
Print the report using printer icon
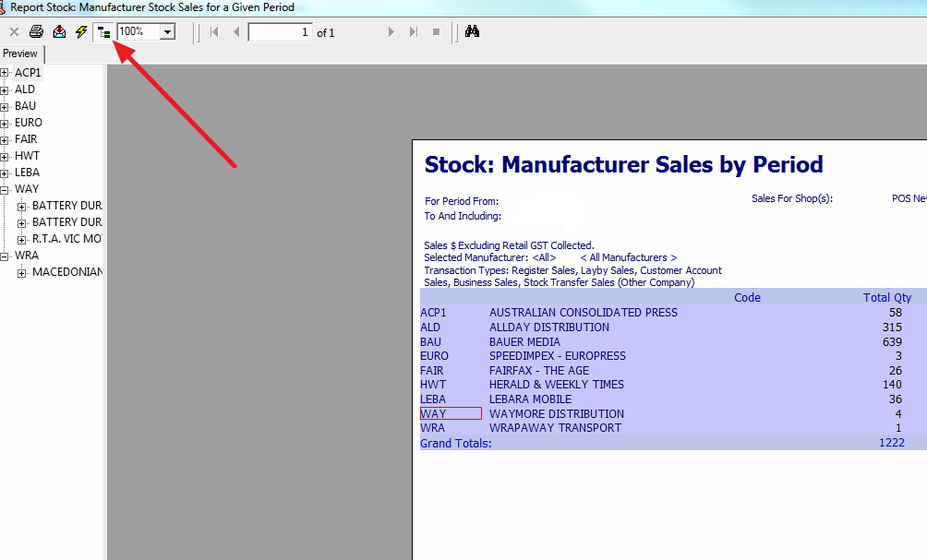pyautogui.click(x=37, y=32)
